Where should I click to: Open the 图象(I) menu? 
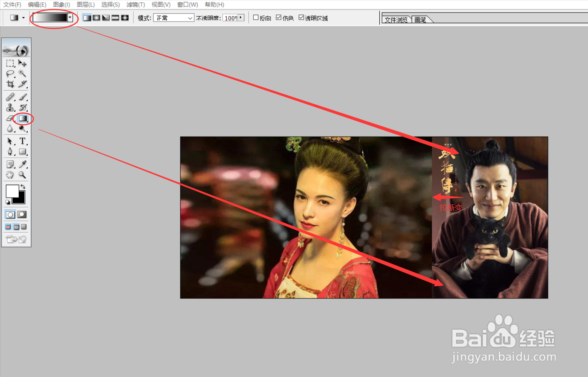click(61, 5)
